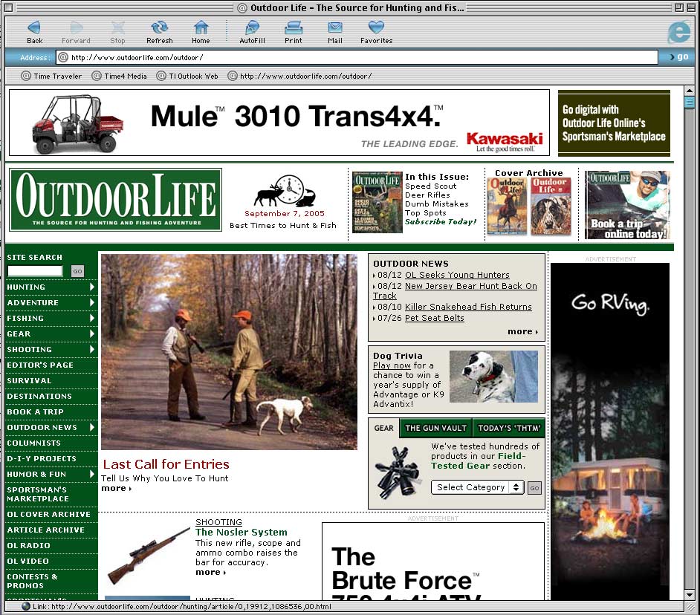
Task: Open SURVIVAL in sidebar menu
Action: click(x=29, y=381)
